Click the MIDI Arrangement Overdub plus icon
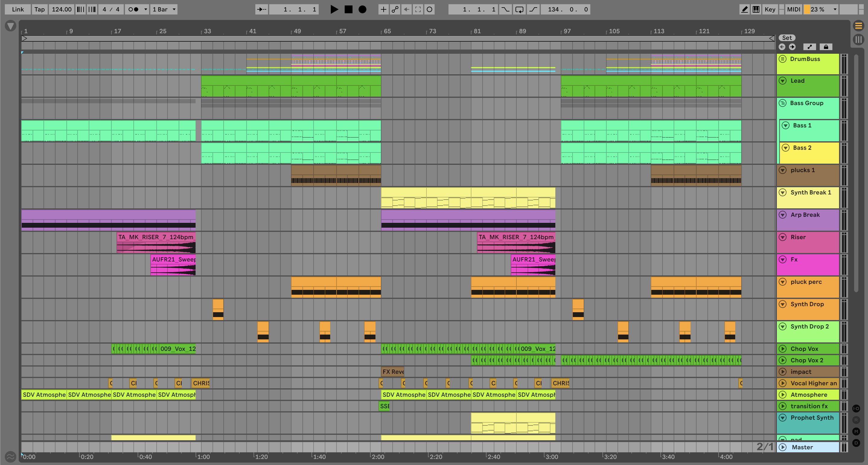Viewport: 868px width, 465px height. (x=383, y=9)
